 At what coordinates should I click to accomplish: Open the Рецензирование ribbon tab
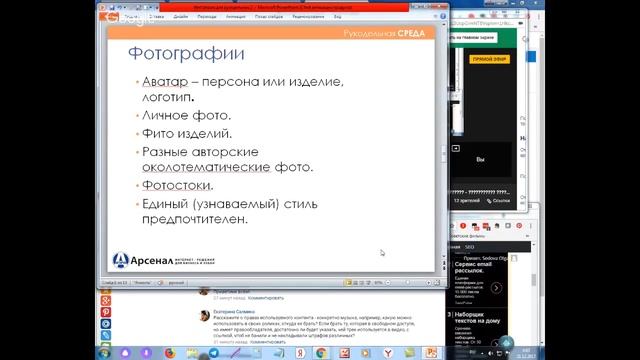click(x=308, y=17)
